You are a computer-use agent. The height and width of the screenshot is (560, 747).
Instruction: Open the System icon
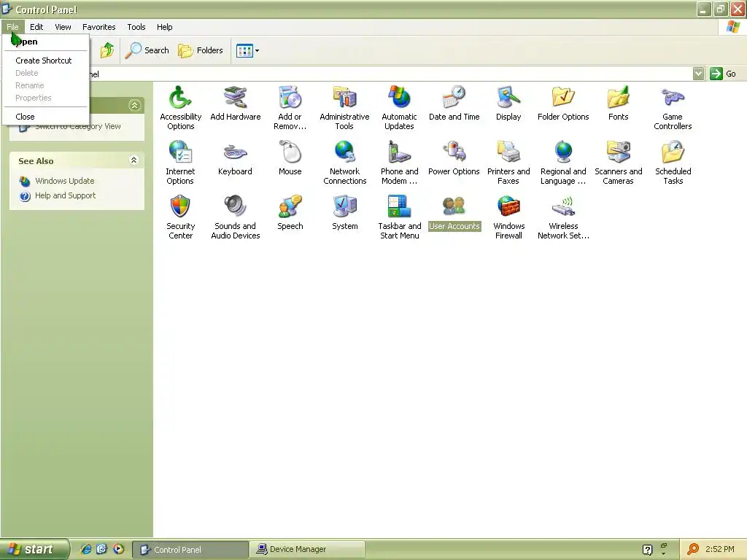pos(344,206)
